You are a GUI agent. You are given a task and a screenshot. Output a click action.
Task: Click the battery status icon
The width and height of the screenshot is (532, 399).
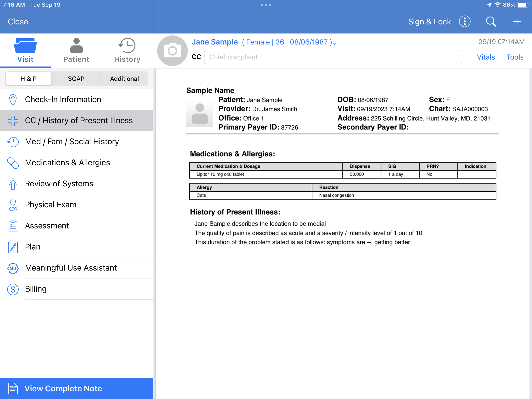point(523,5)
